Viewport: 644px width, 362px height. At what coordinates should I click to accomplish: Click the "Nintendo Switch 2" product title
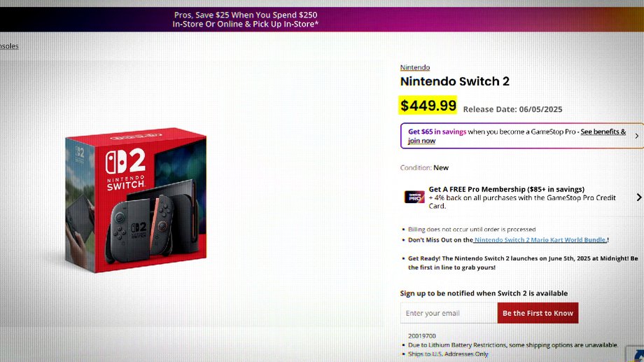point(455,81)
